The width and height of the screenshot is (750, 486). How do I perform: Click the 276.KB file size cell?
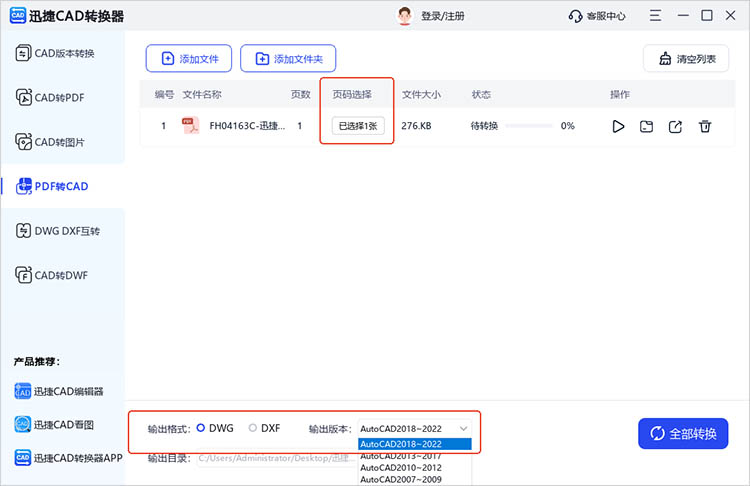click(x=416, y=126)
